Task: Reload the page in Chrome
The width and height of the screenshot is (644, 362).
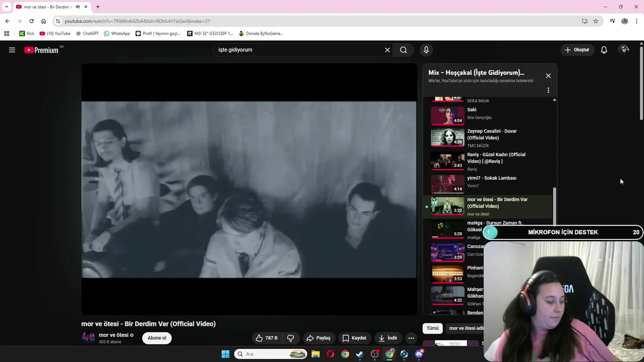Action: 31,21
